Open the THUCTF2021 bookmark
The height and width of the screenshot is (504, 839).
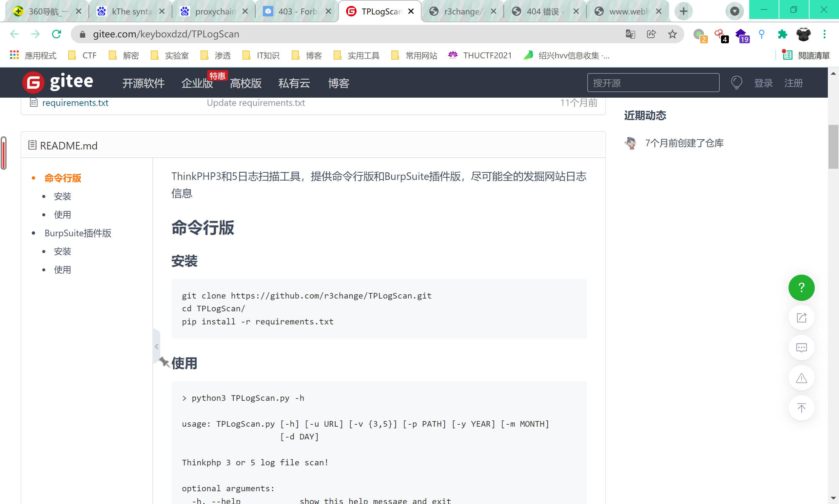pyautogui.click(x=479, y=55)
